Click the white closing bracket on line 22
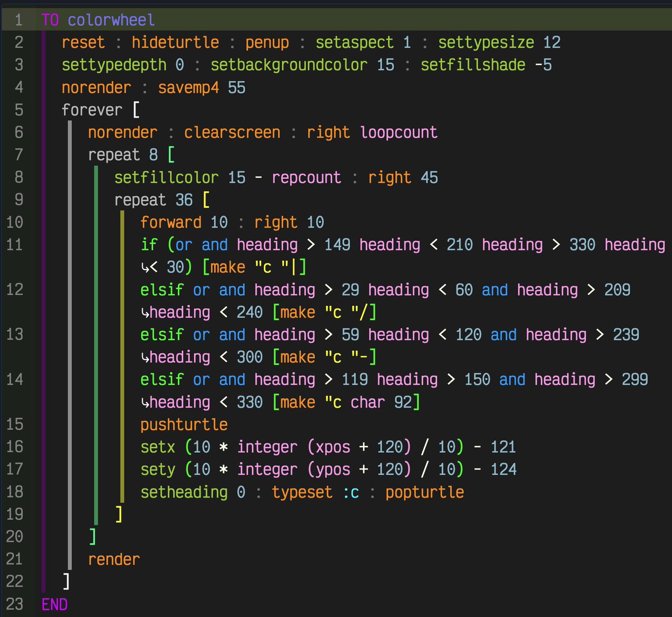 tap(66, 582)
